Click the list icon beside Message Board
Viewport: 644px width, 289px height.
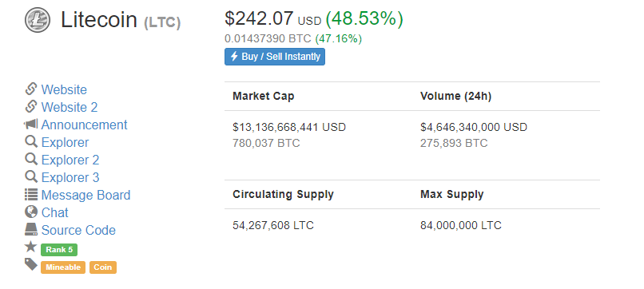(31, 195)
